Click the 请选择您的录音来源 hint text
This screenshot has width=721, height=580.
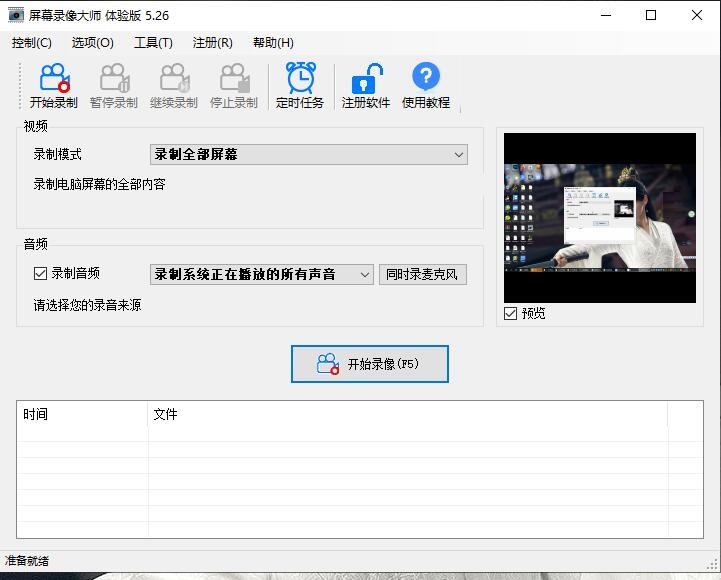(87, 305)
